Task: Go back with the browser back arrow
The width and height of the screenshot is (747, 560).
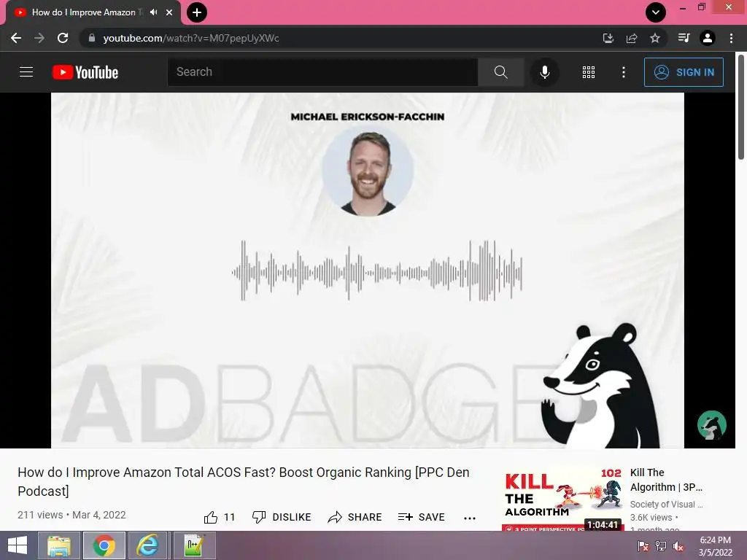Action: (x=16, y=38)
